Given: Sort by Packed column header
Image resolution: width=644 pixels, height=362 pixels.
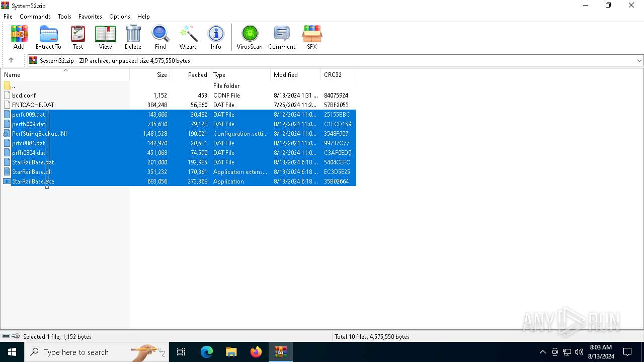Looking at the screenshot, I should (190, 74).
